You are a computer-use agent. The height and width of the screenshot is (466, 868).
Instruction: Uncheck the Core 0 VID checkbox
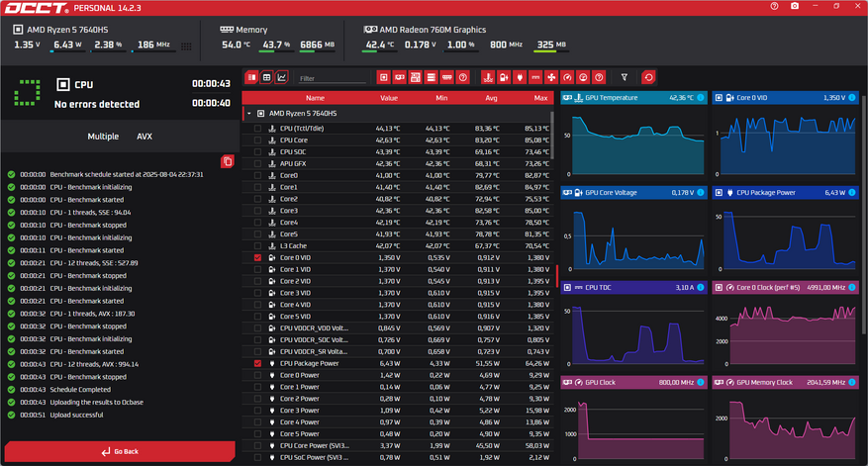[x=257, y=258]
